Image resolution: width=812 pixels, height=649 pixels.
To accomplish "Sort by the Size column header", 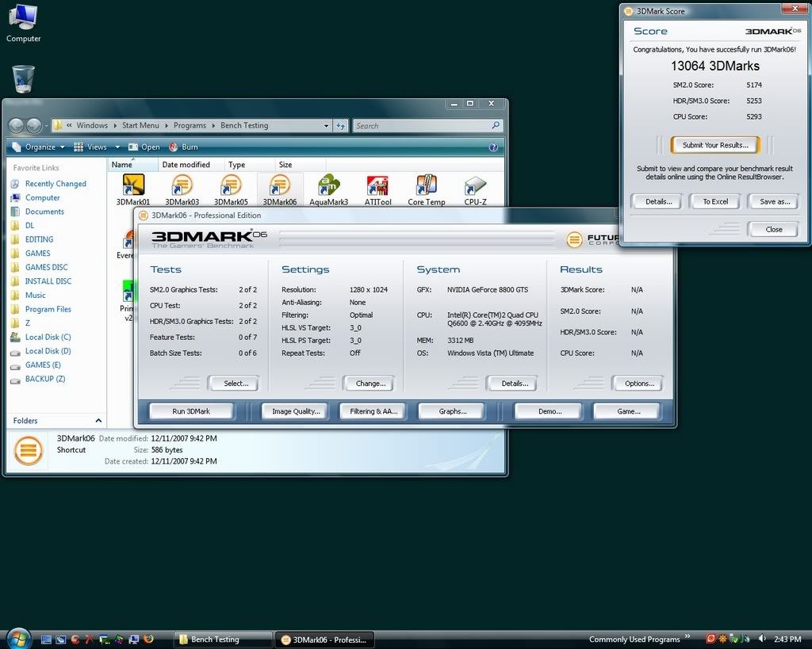I will coord(301,165).
